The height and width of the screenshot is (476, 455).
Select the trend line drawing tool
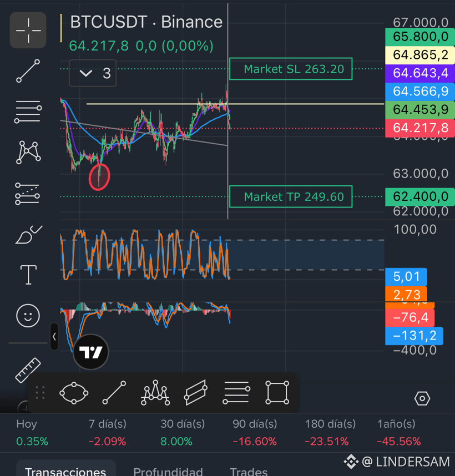(28, 71)
